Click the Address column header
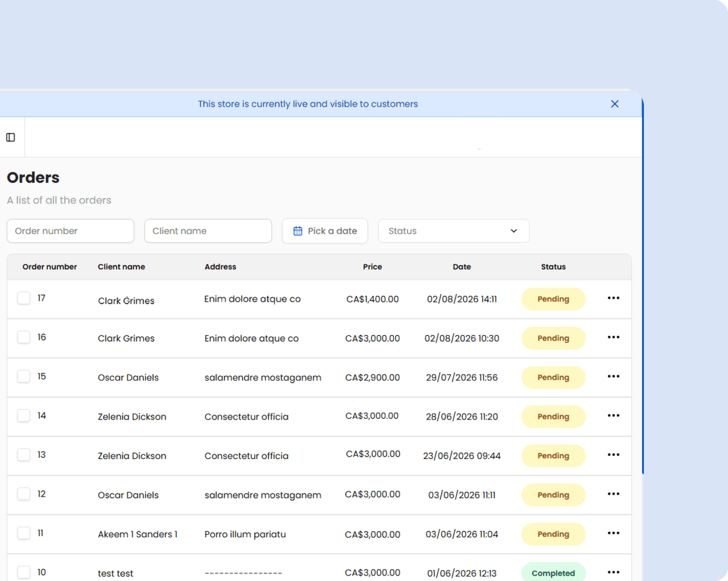 pos(220,267)
